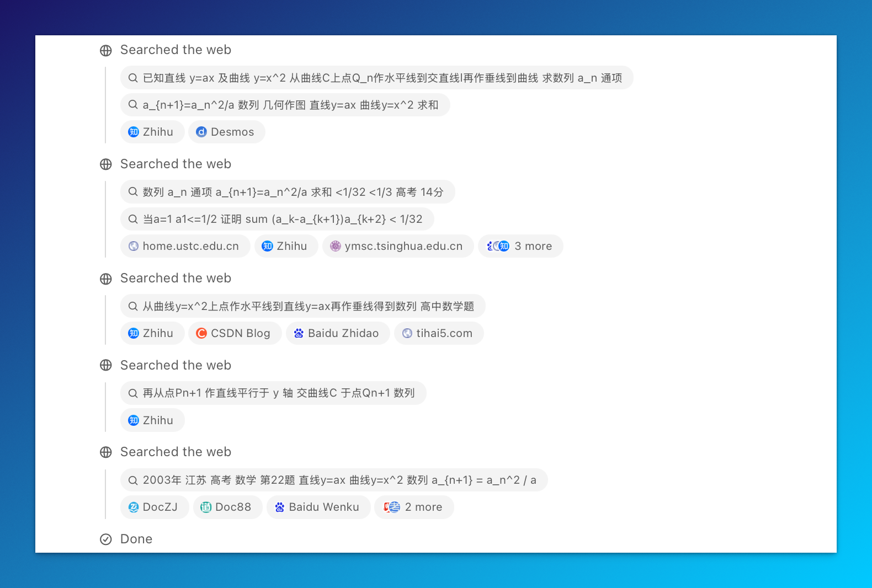The height and width of the screenshot is (588, 872).
Task: Select the 'a_{n+1}=a_n^2/a 数列 几何作图' query
Action: pos(285,105)
